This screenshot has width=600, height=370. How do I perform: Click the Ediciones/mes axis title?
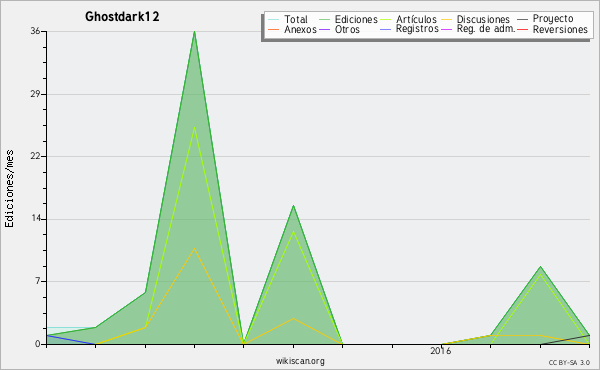(9, 189)
